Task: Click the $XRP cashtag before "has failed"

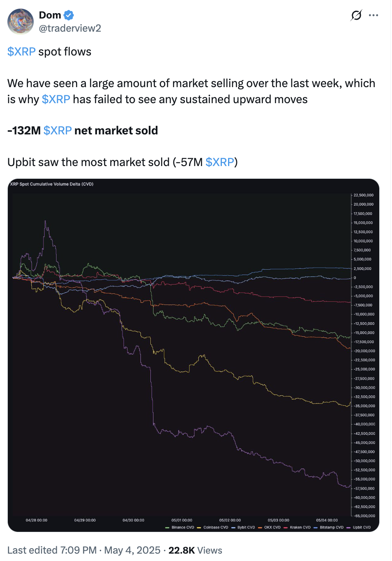Action: point(56,99)
